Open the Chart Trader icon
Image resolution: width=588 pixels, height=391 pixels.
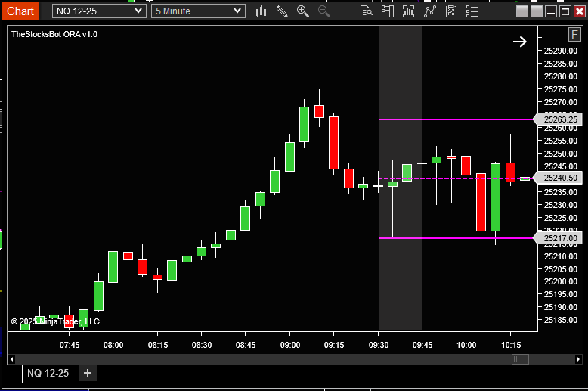pos(388,11)
